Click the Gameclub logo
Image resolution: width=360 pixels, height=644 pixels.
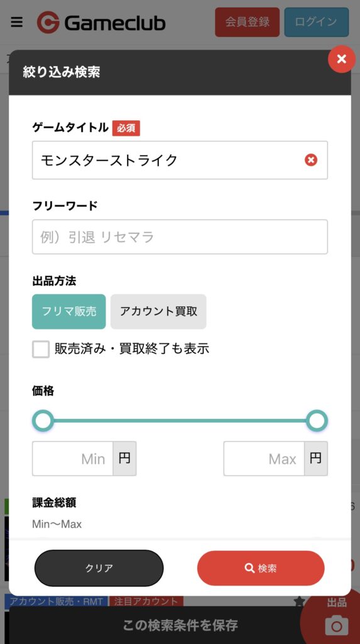[x=101, y=22]
